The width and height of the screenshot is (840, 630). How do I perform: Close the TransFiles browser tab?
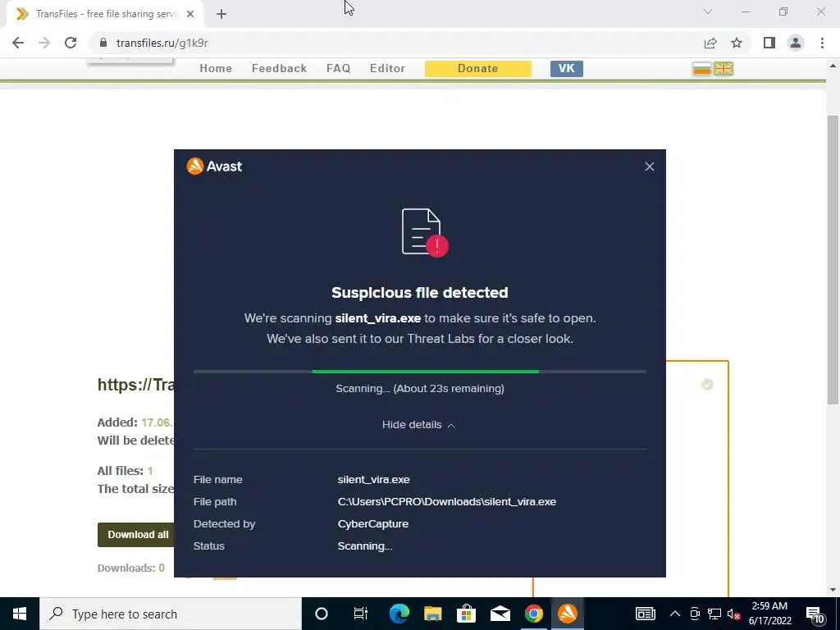click(x=190, y=15)
